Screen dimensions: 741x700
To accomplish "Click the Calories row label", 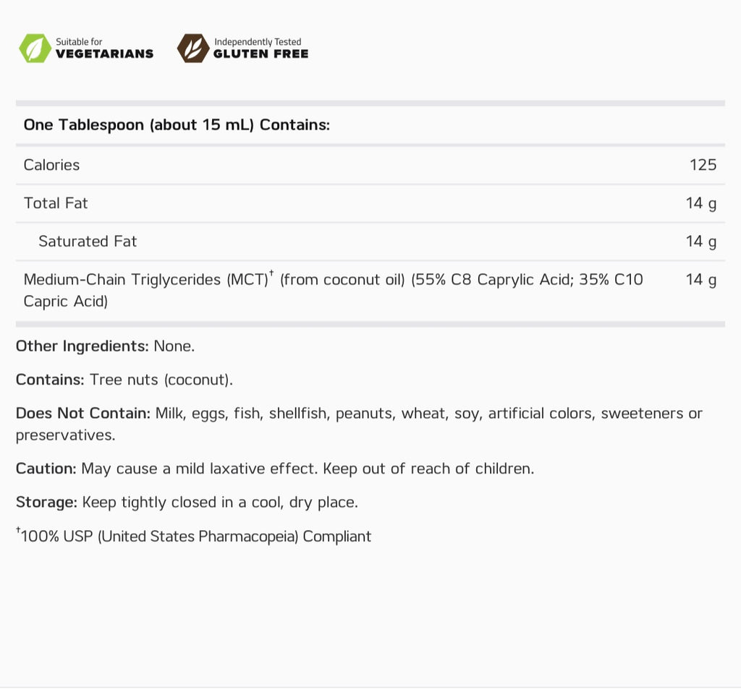I will [51, 165].
